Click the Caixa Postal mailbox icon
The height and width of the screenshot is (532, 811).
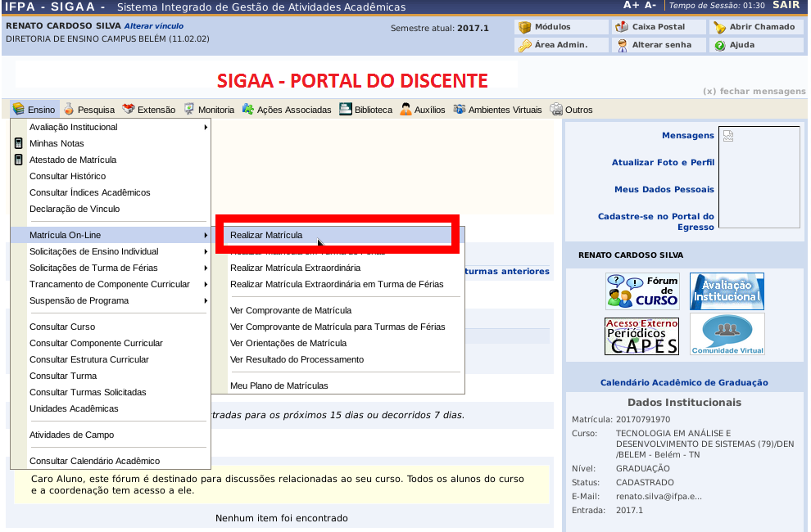622,27
